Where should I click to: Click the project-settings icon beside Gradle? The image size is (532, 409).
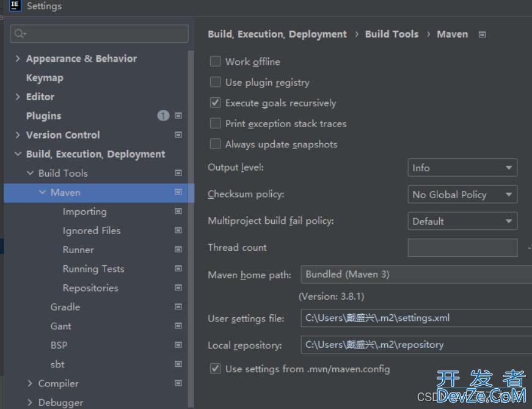point(178,307)
